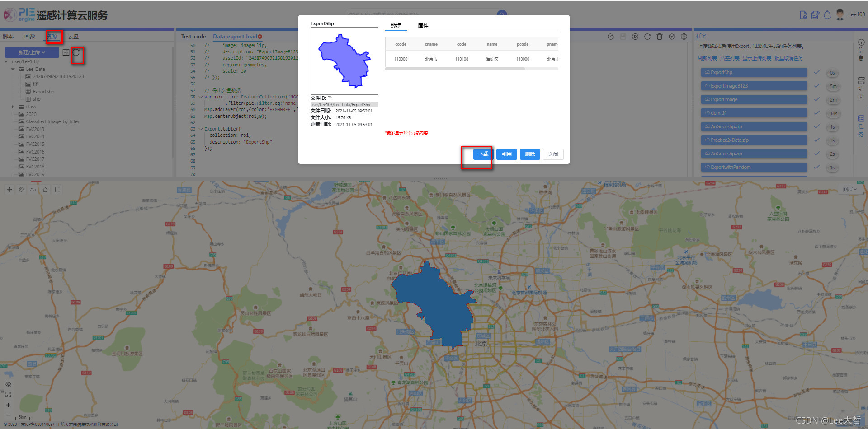Image resolution: width=868 pixels, height=429 pixels.
Task: Select the rectangle drawing tool
Action: coord(57,190)
